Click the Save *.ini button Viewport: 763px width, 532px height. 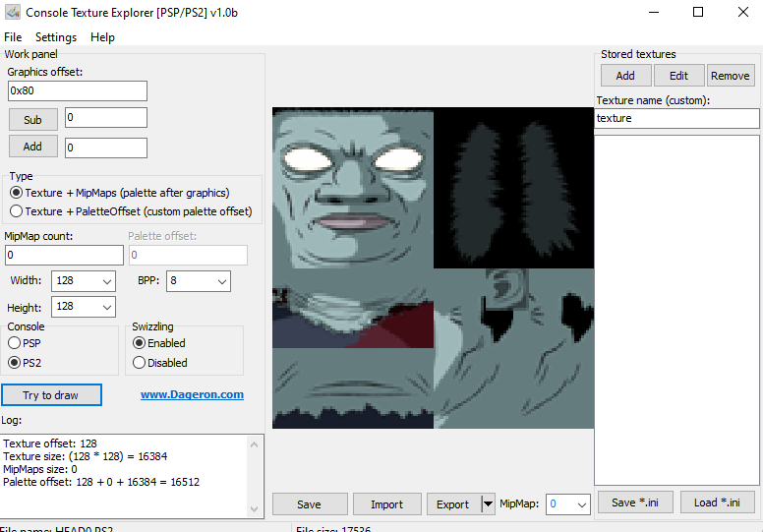click(635, 502)
